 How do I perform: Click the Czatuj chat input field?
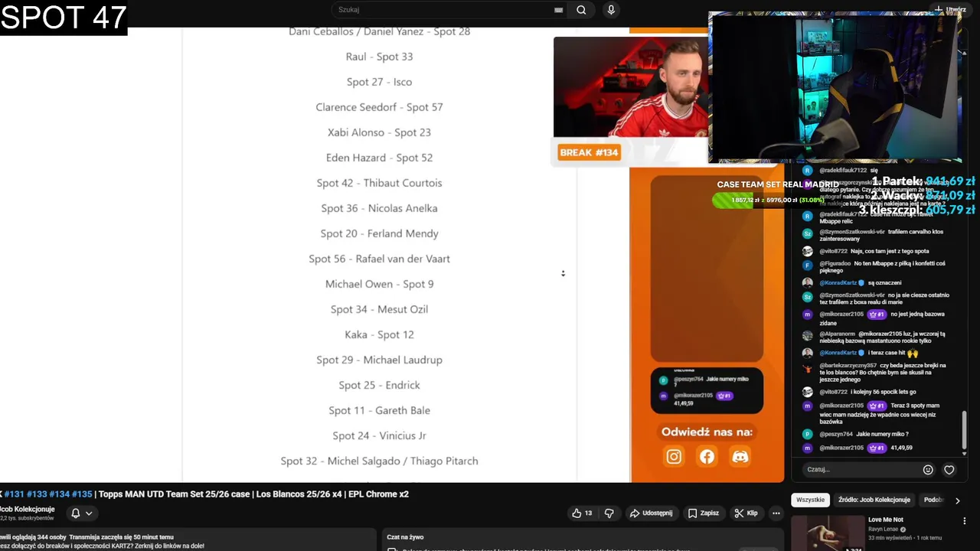point(861,470)
